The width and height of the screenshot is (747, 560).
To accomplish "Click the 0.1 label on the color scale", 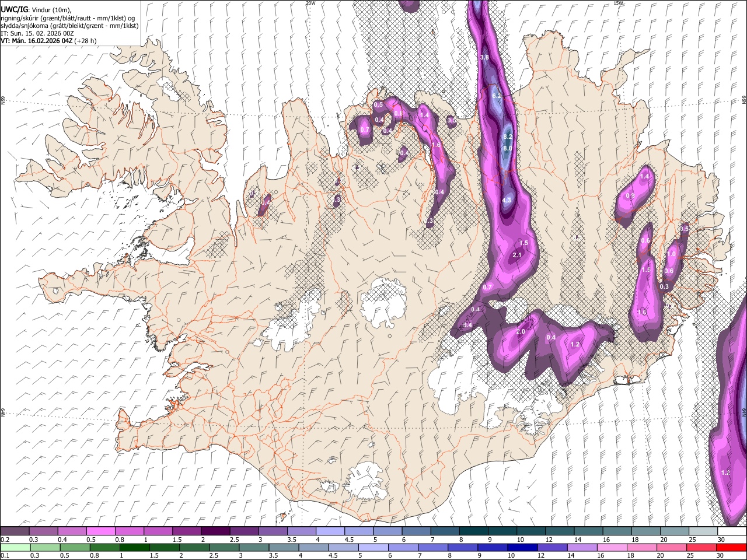I will pos(5,556).
